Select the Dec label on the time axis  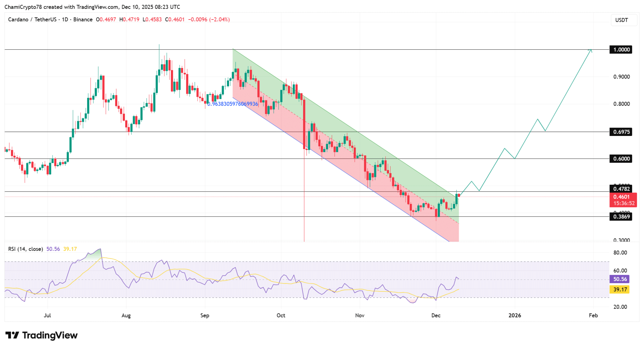point(436,315)
